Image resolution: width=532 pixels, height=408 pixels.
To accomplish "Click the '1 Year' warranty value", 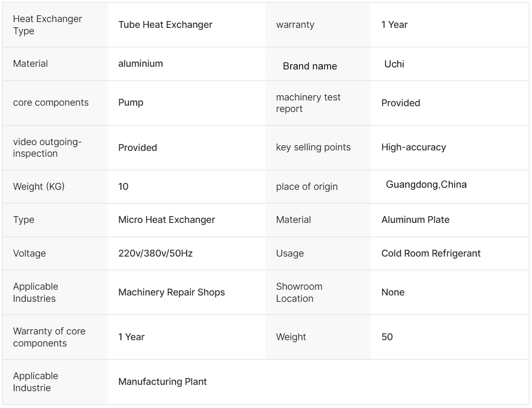I will click(394, 25).
